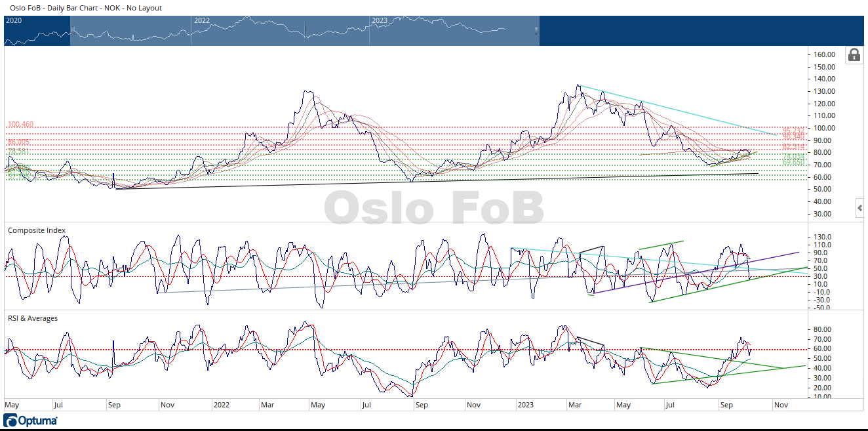This screenshot has width=868, height=431.
Task: Click the 2020 label in the overview navigator
Action: [14, 20]
